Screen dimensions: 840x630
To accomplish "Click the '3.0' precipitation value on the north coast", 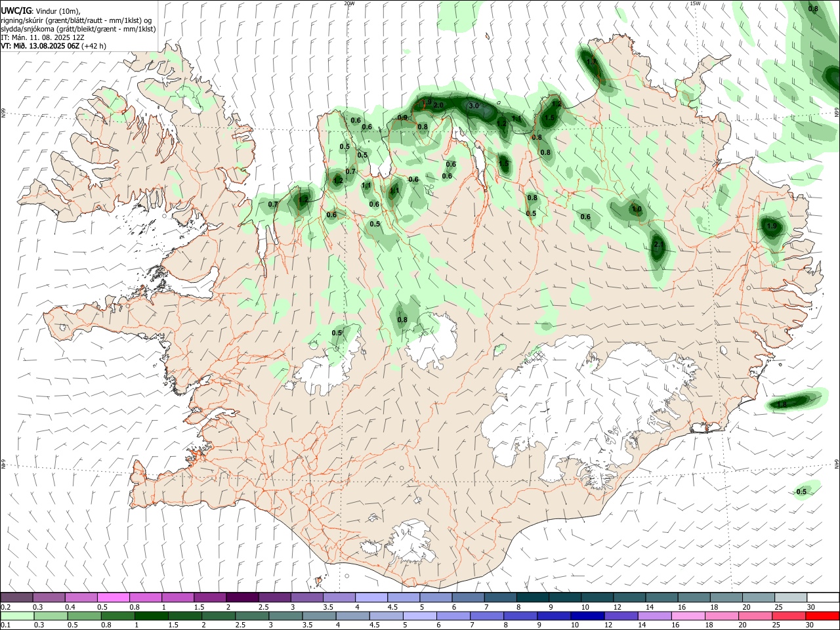I will pos(474,106).
